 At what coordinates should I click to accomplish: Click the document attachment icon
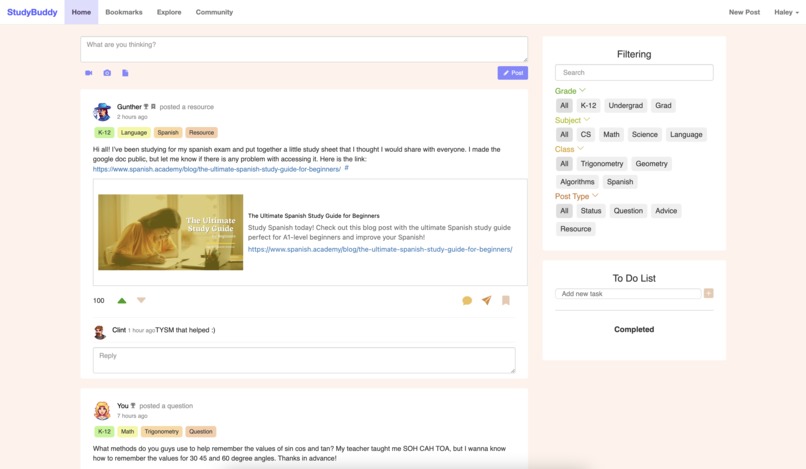pos(125,73)
